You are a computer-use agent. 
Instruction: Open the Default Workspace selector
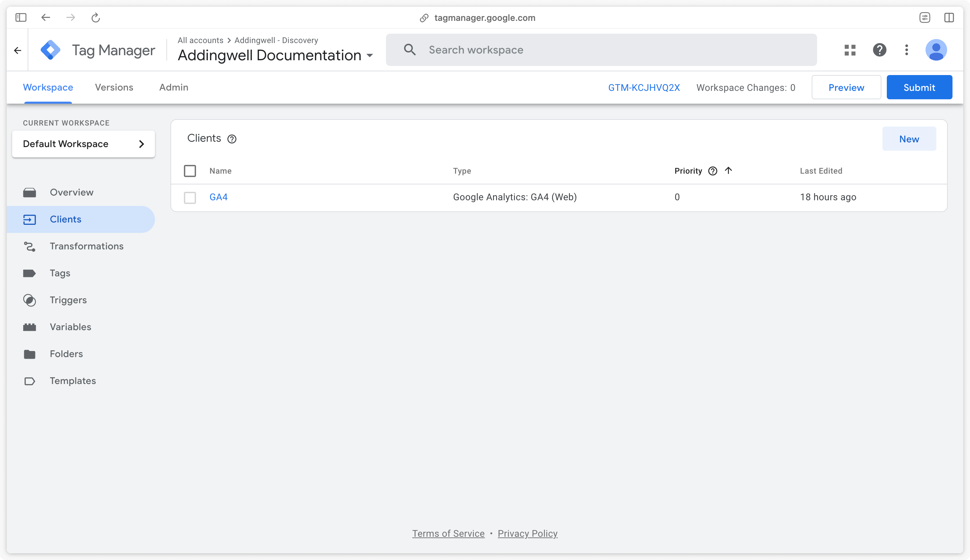pyautogui.click(x=84, y=144)
